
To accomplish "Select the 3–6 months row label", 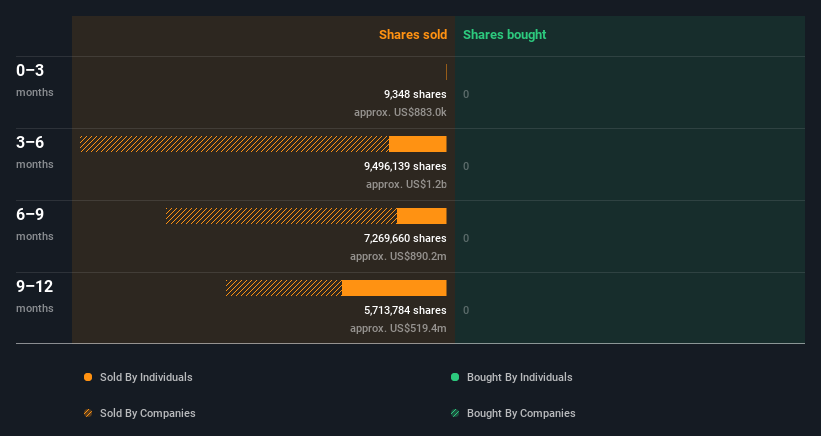I will click(x=35, y=152).
